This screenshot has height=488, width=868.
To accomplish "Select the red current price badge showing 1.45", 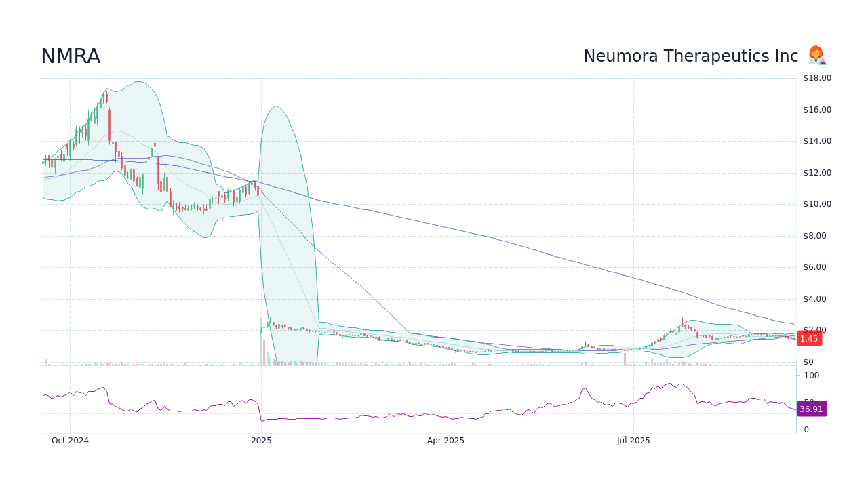I will pos(809,338).
